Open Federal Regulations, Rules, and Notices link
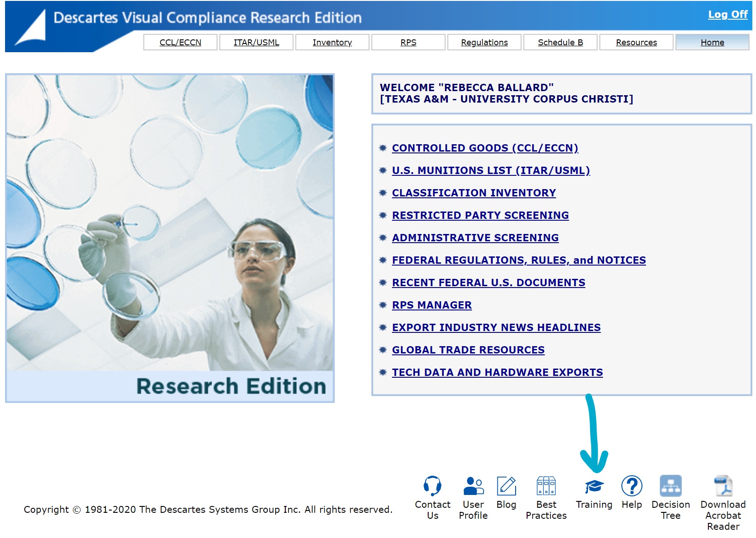 pos(519,260)
